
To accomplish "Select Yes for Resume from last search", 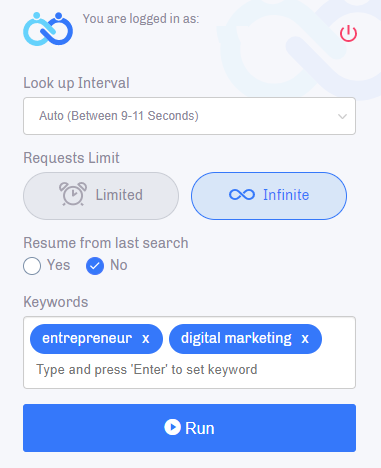I will coord(32,266).
